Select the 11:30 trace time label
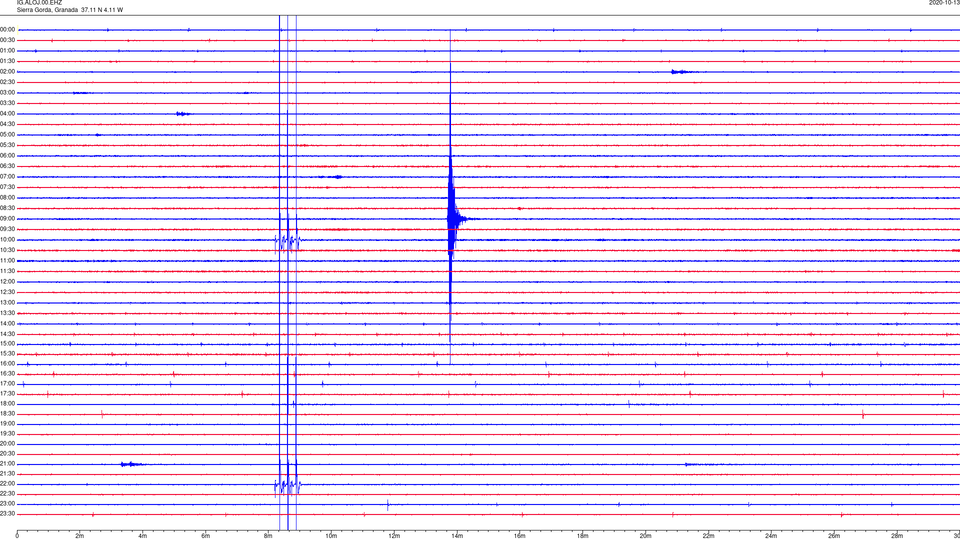The image size is (960, 540). 8,271
